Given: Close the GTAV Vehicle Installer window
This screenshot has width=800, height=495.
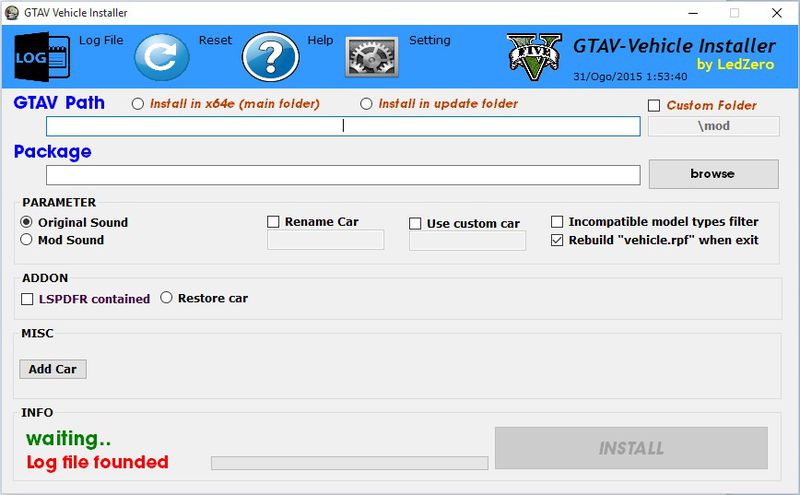Looking at the screenshot, I should click(777, 13).
